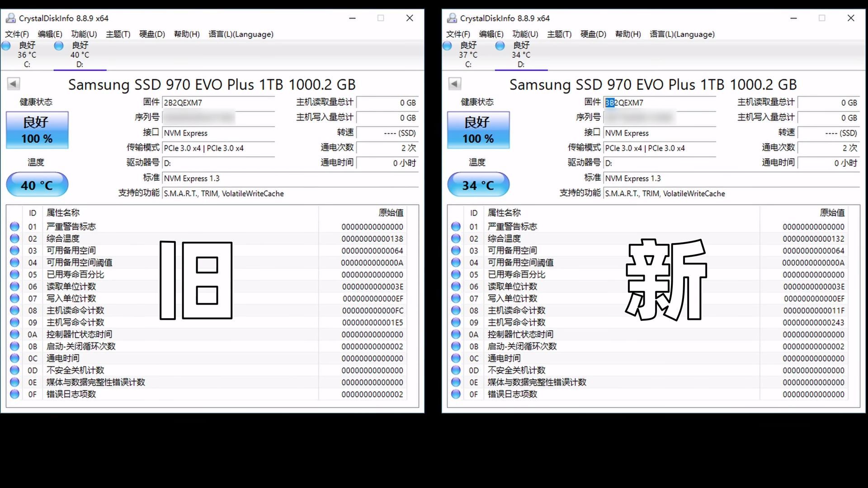Click the blurred serial number field in left window
This screenshot has width=868, height=488.
pyautogui.click(x=218, y=118)
